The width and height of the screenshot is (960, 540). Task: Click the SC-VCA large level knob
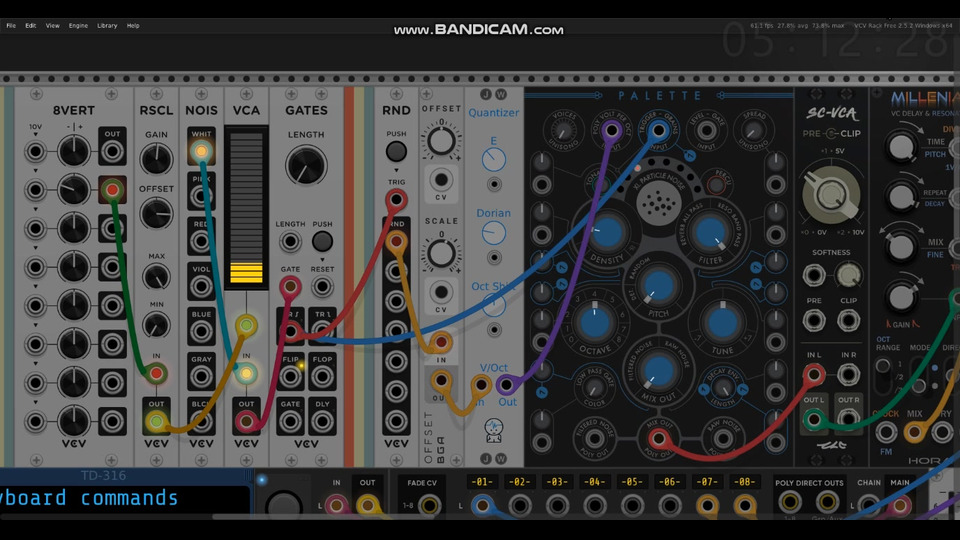click(831, 195)
